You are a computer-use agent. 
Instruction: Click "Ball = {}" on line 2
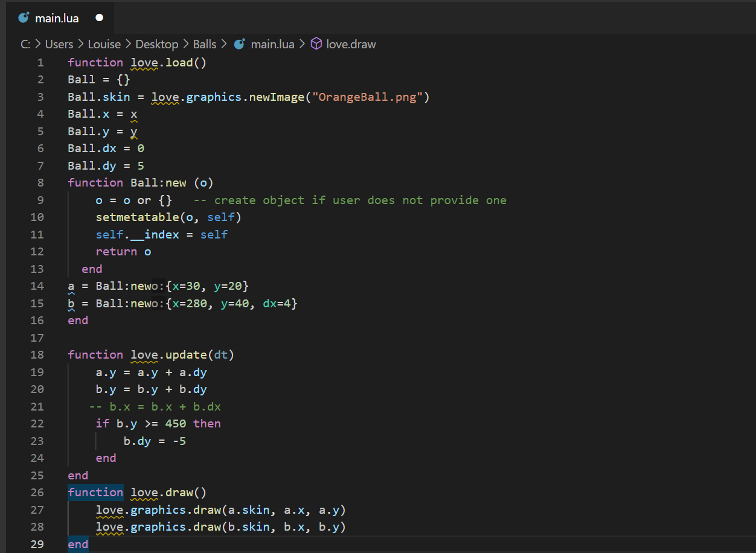pyautogui.click(x=99, y=79)
